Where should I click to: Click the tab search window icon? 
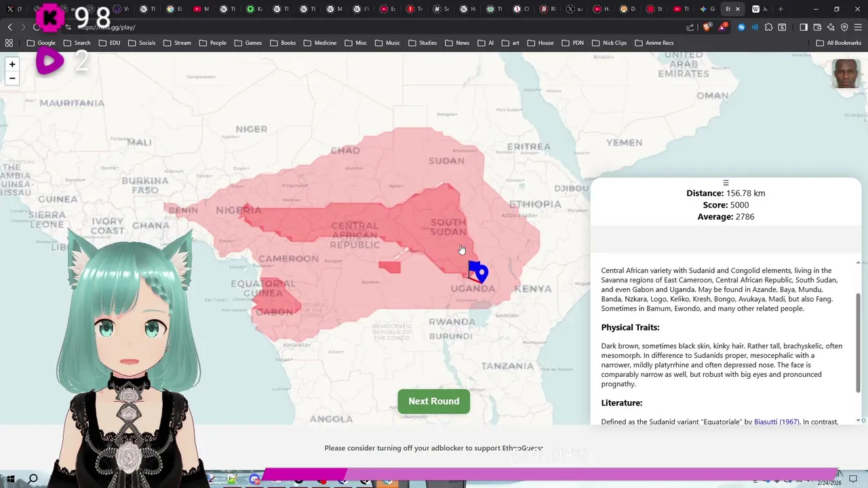[x=782, y=27]
